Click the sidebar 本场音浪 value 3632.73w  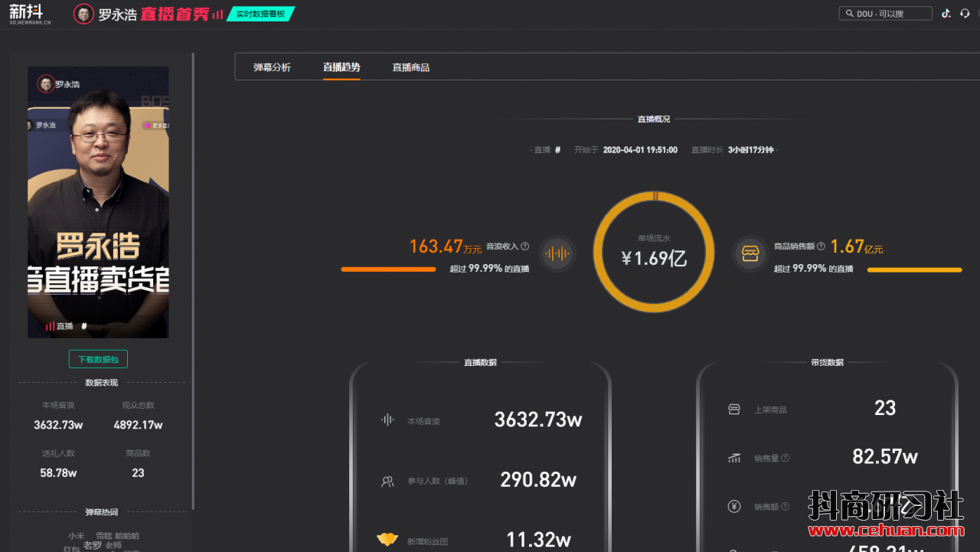tap(58, 425)
